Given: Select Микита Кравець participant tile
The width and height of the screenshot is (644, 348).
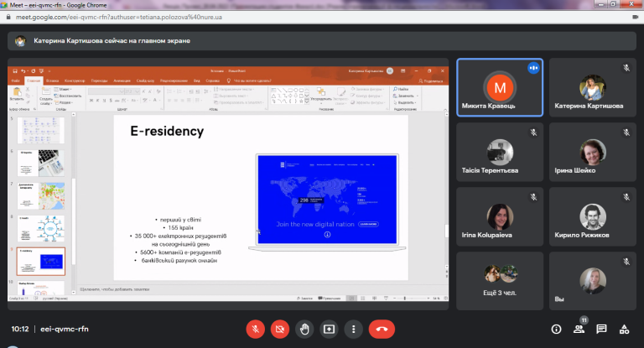Looking at the screenshot, I should point(500,87).
